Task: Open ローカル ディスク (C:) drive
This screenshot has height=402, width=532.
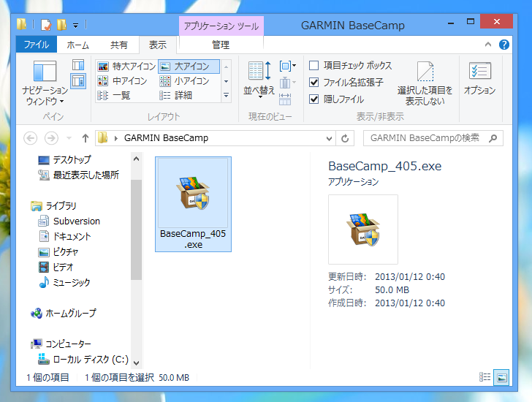Action: 83,360
